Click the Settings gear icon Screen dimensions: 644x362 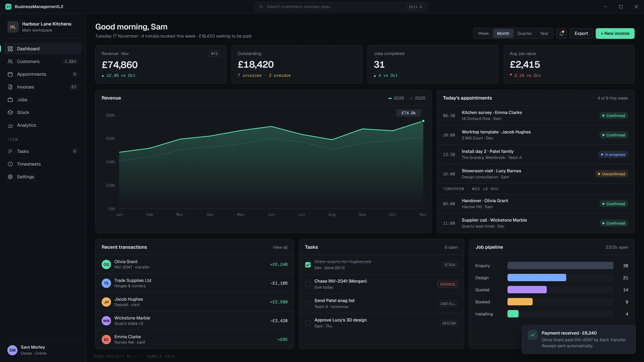tap(10, 177)
